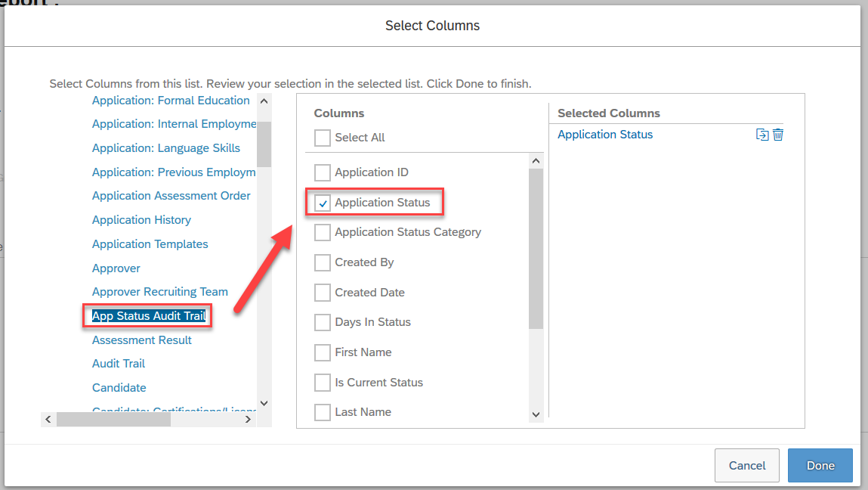Select Approver Recruiting Team category

click(x=160, y=292)
